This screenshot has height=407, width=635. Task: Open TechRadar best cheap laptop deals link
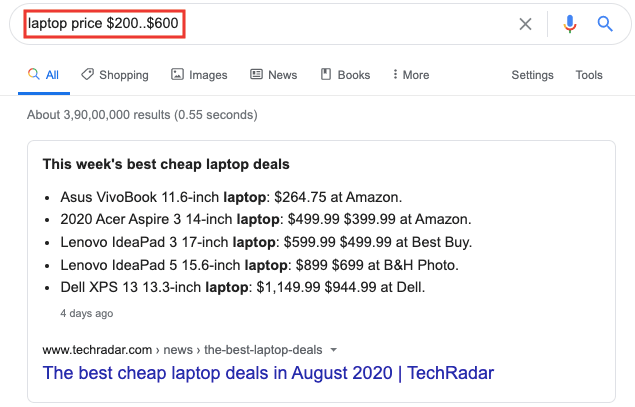(x=268, y=374)
